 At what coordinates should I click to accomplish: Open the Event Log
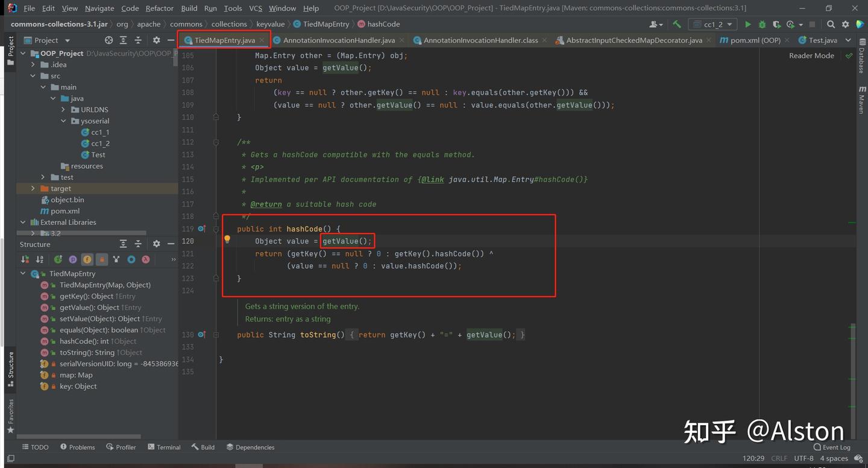pyautogui.click(x=831, y=447)
